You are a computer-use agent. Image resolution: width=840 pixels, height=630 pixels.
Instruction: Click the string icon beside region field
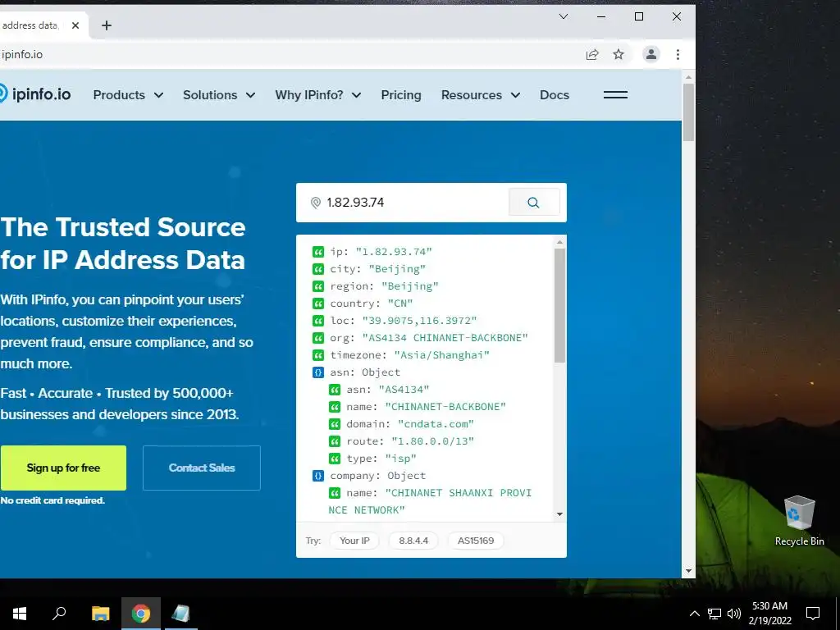[318, 286]
